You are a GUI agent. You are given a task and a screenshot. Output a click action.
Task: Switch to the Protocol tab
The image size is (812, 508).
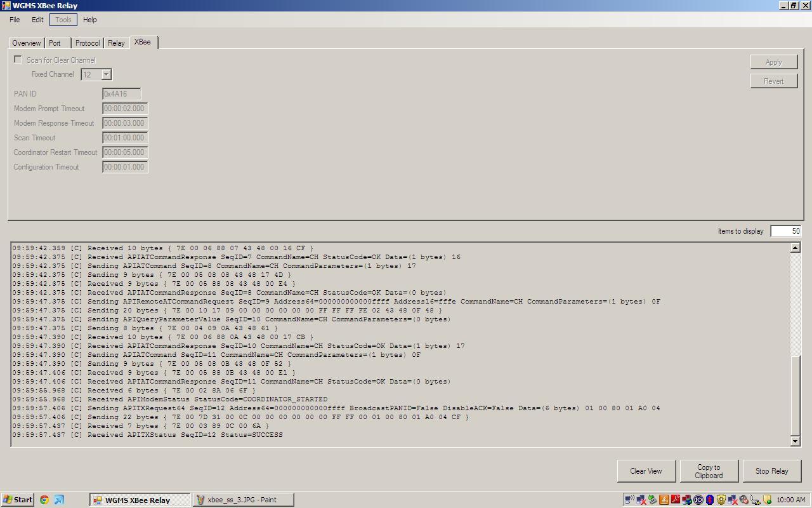pyautogui.click(x=88, y=43)
